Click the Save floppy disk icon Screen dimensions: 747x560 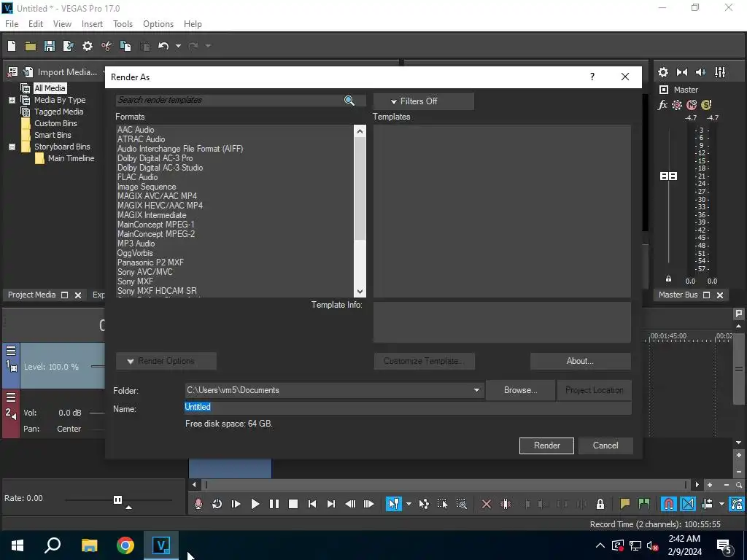point(49,46)
